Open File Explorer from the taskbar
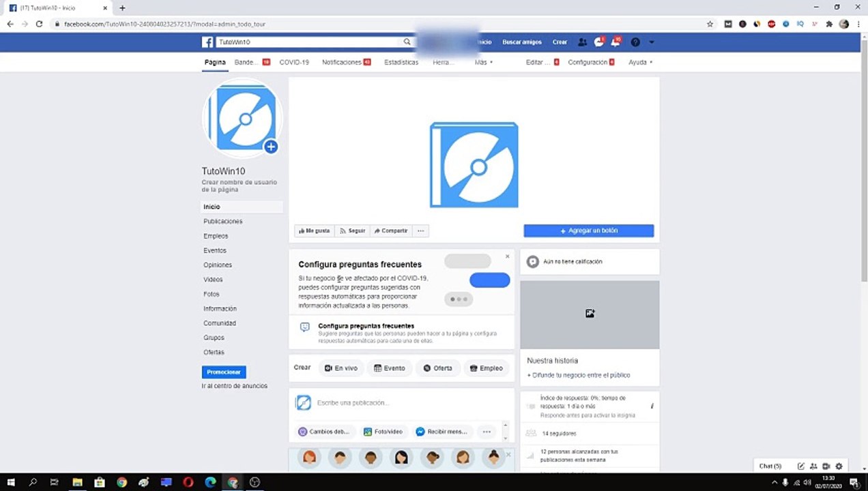The width and height of the screenshot is (868, 491). tap(77, 482)
